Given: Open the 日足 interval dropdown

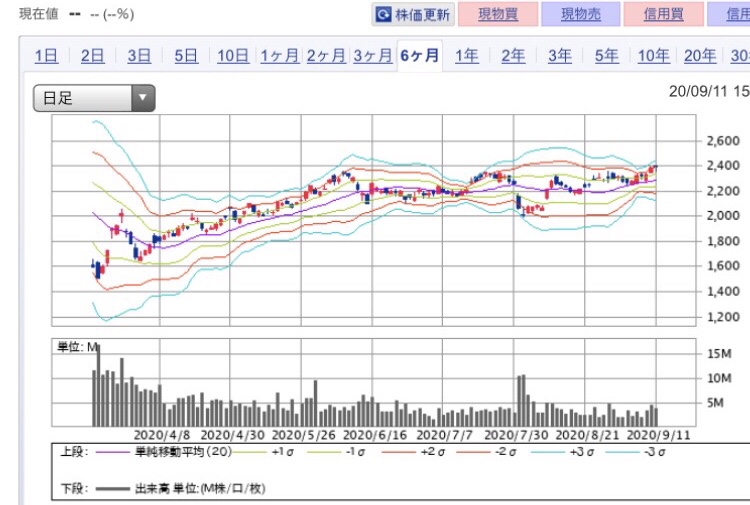Looking at the screenshot, I should tap(94, 98).
